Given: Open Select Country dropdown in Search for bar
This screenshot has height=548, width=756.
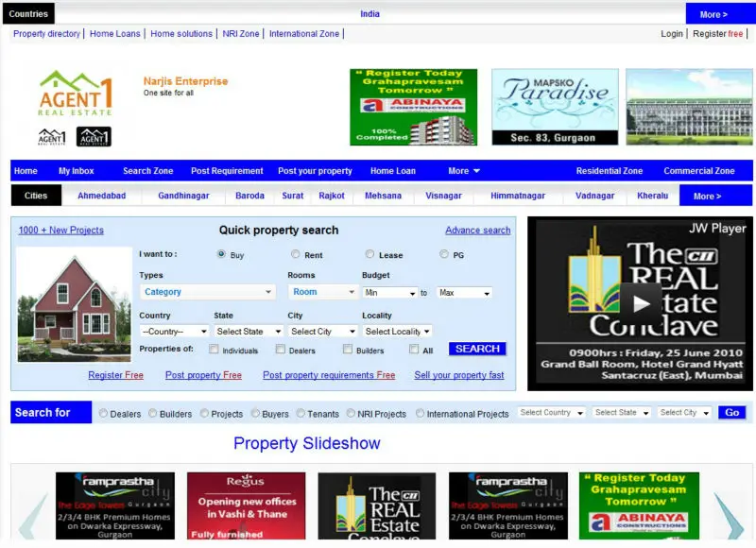Looking at the screenshot, I should [552, 413].
